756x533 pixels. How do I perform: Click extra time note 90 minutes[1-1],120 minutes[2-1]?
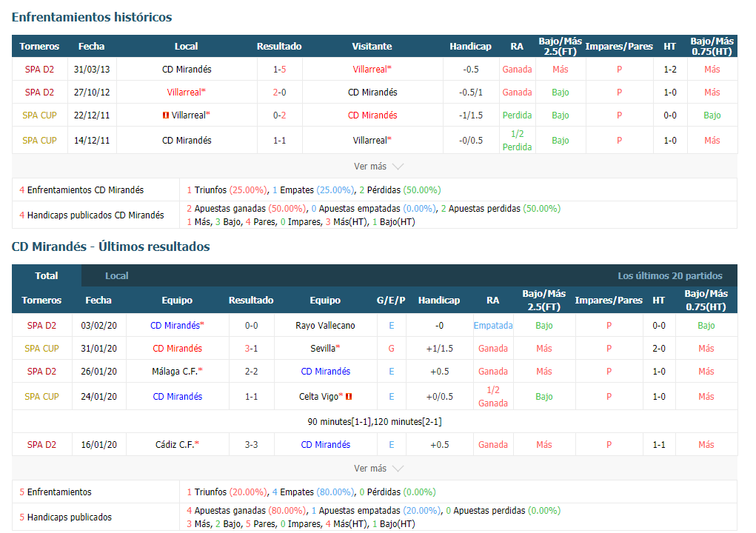375,422
